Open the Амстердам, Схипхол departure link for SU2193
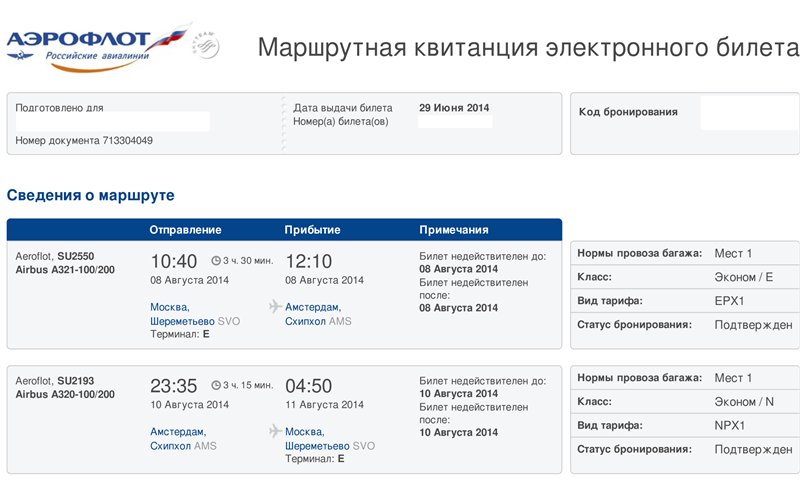The image size is (800, 490). [183, 438]
